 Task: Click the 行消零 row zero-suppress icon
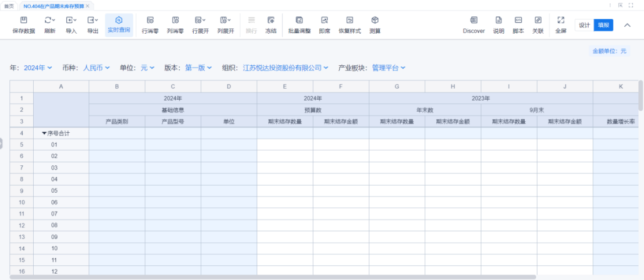coord(150,20)
